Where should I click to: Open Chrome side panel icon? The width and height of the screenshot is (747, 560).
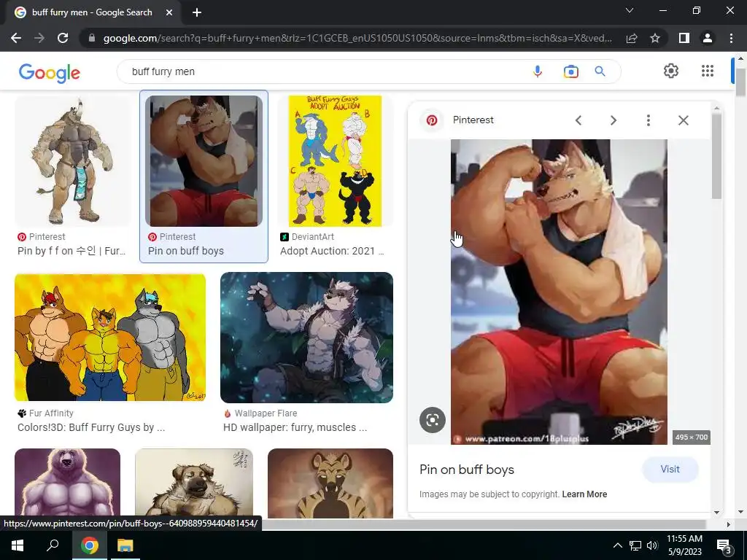click(x=684, y=38)
